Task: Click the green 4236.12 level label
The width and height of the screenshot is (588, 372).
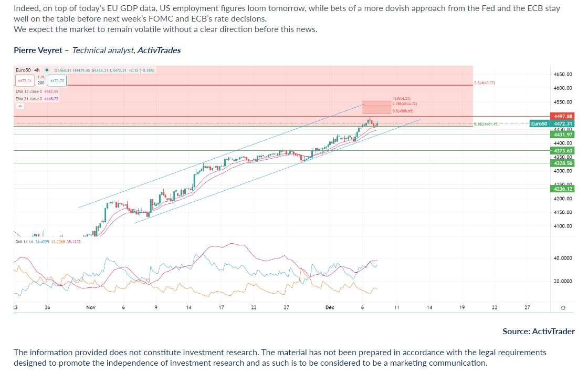Action: [562, 189]
